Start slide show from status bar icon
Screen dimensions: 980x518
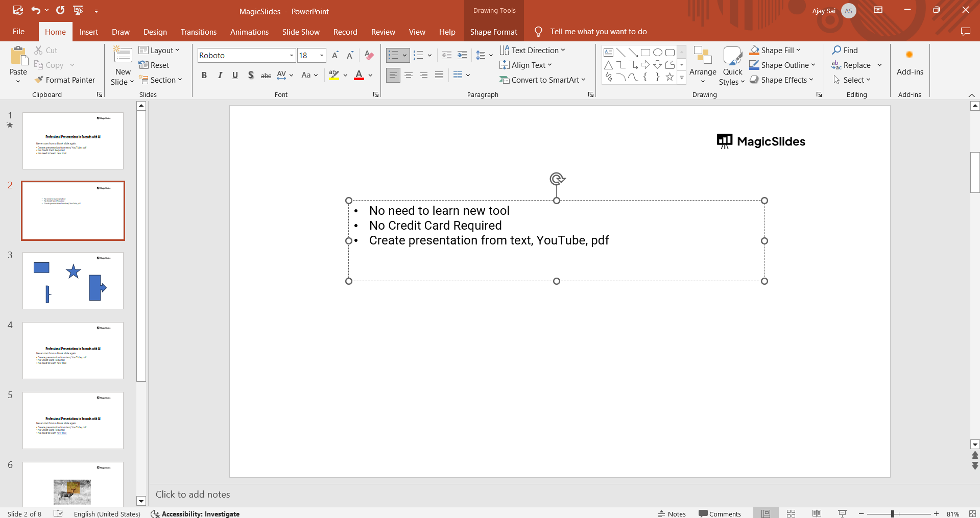[842, 513]
